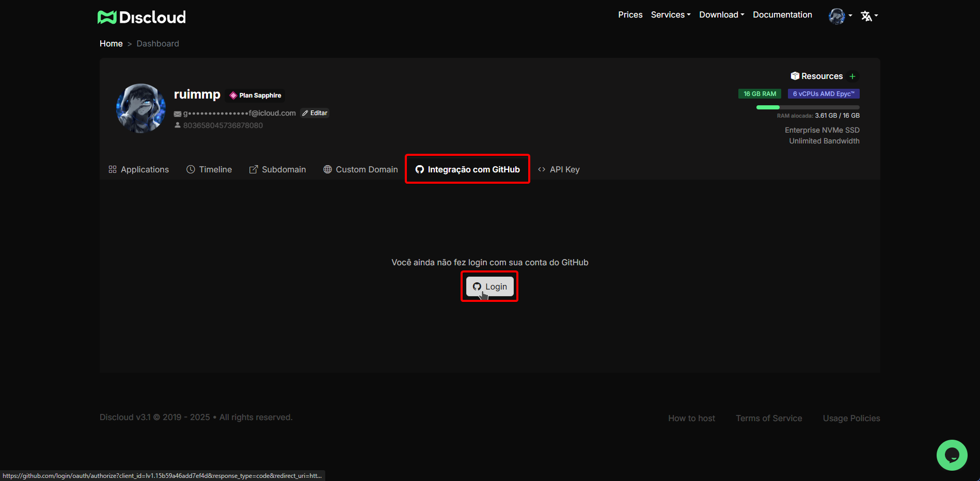Select the Subdomain tab
Image resolution: width=980 pixels, height=481 pixels.
(277, 169)
